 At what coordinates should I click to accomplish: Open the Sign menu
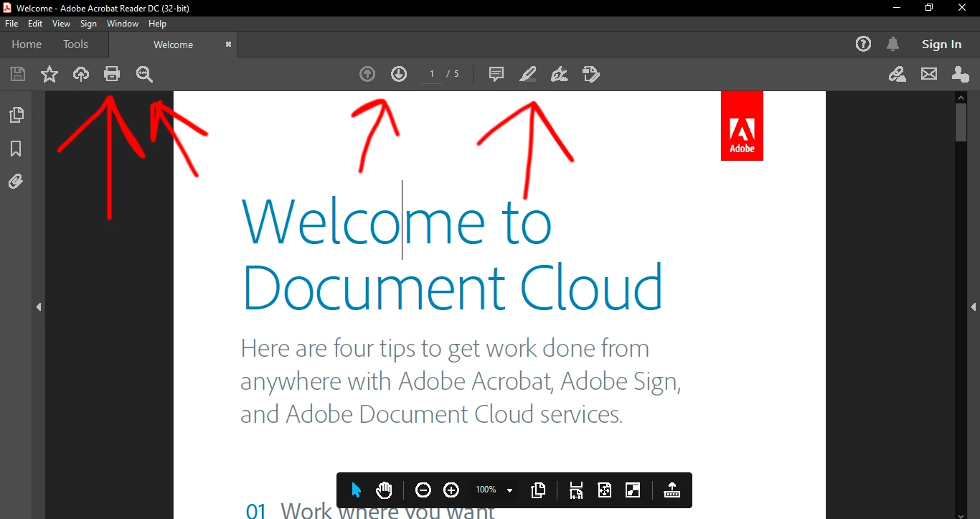(x=88, y=24)
